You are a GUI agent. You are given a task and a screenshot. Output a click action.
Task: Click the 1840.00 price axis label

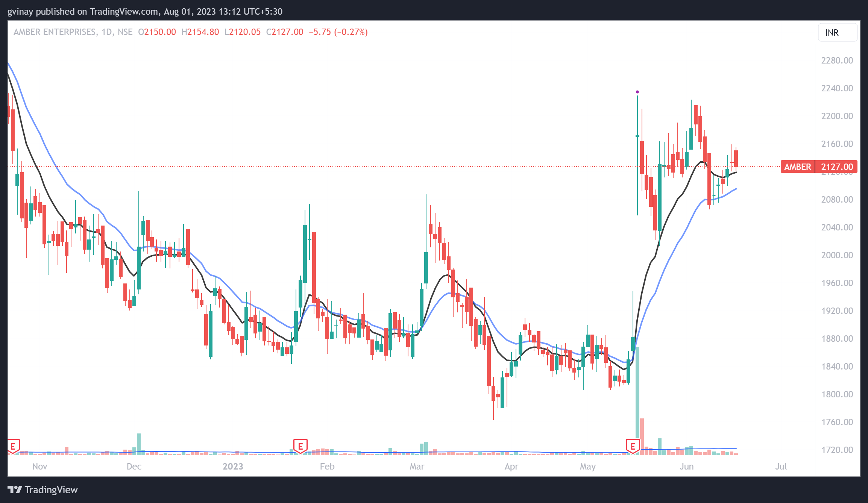837,367
